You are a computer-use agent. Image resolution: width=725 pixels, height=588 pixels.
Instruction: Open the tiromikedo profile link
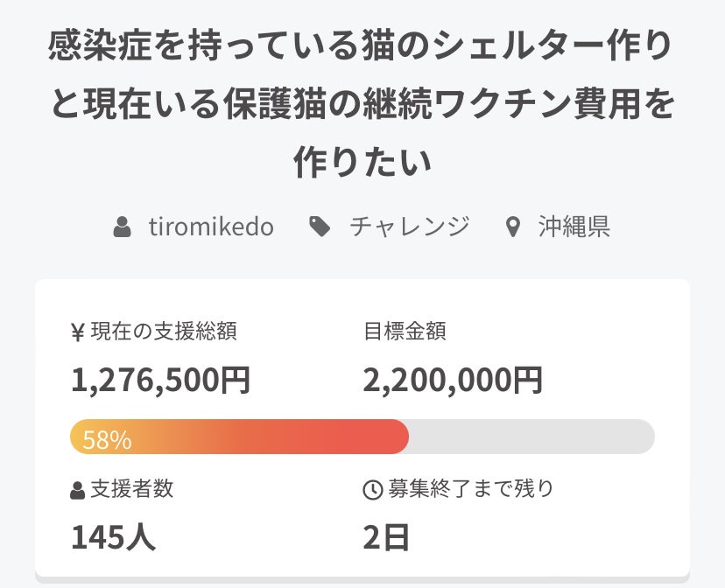click(211, 227)
